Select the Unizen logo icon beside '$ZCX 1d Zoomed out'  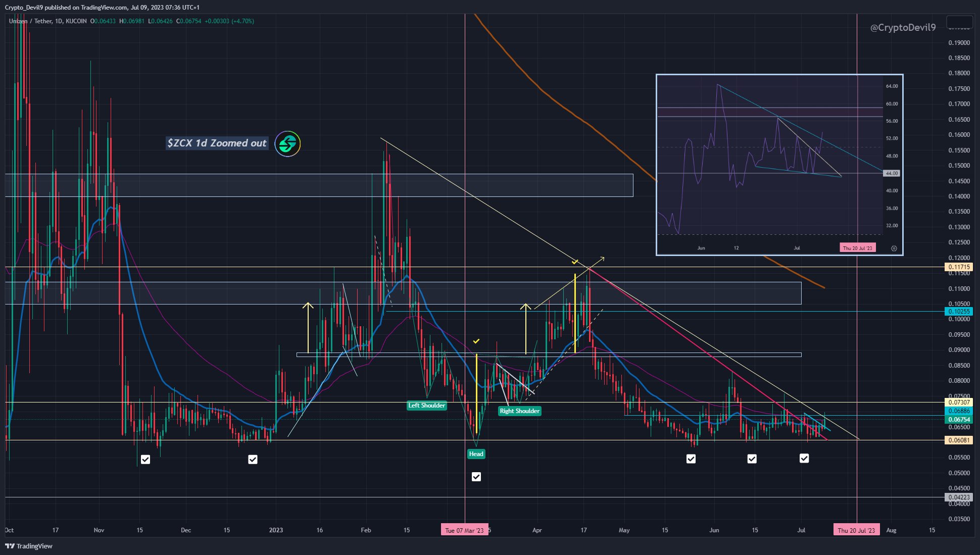(287, 143)
